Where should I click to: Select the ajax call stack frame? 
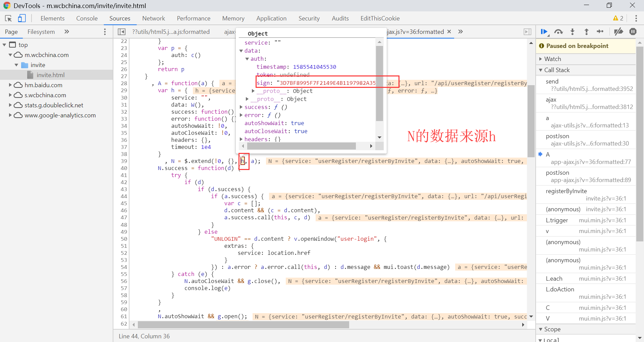pyautogui.click(x=586, y=103)
